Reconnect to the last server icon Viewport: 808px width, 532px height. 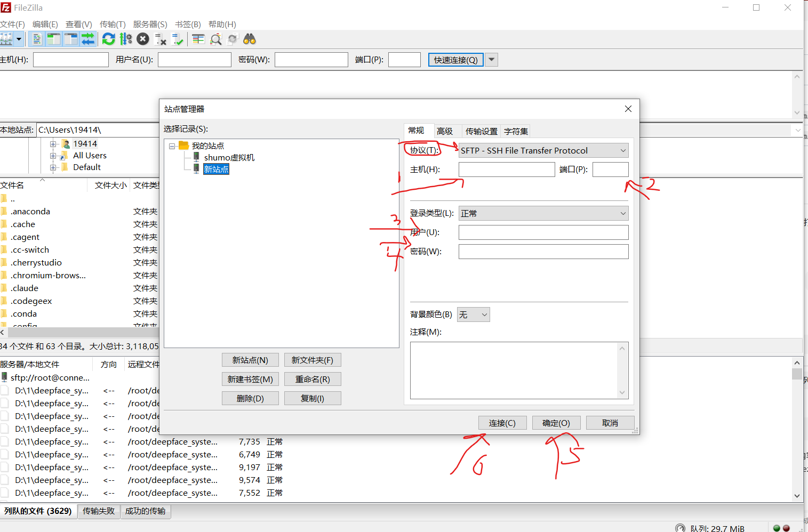coord(177,39)
